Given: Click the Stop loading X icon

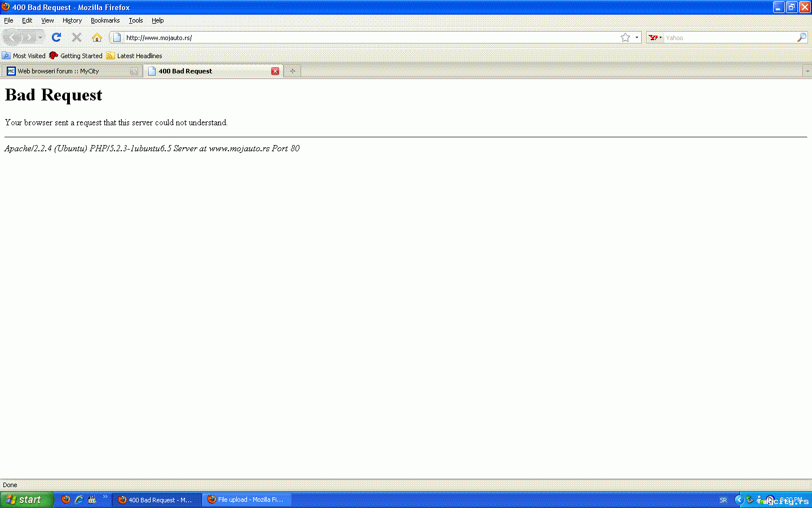Looking at the screenshot, I should [x=77, y=37].
